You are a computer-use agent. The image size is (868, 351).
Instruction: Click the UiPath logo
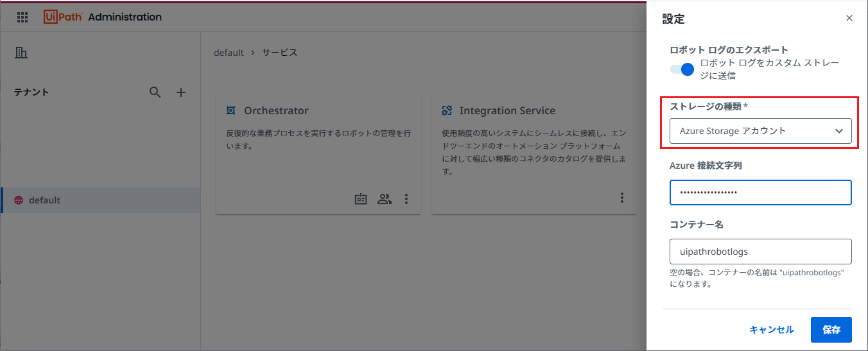point(63,17)
